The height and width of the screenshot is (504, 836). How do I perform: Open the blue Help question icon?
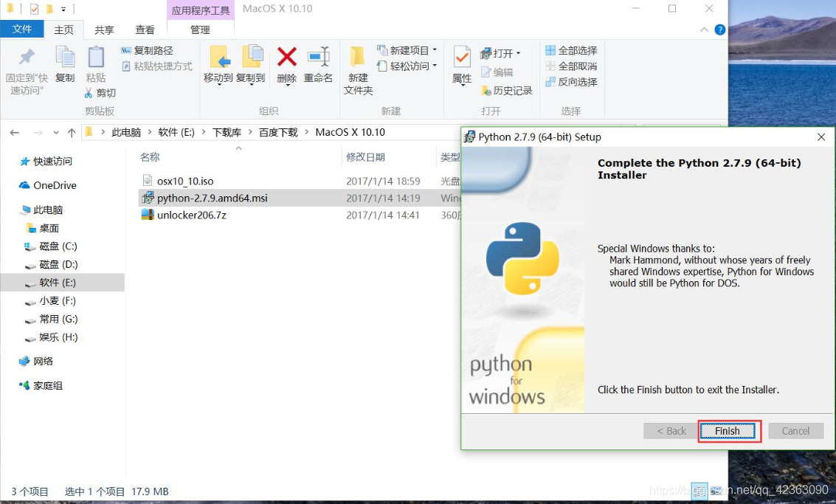[719, 30]
